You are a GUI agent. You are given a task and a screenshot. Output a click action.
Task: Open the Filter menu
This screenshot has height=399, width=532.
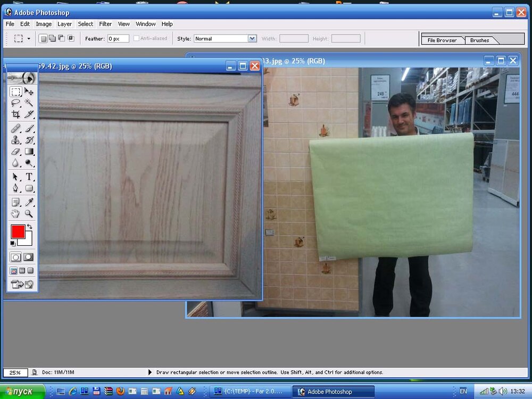(105, 24)
